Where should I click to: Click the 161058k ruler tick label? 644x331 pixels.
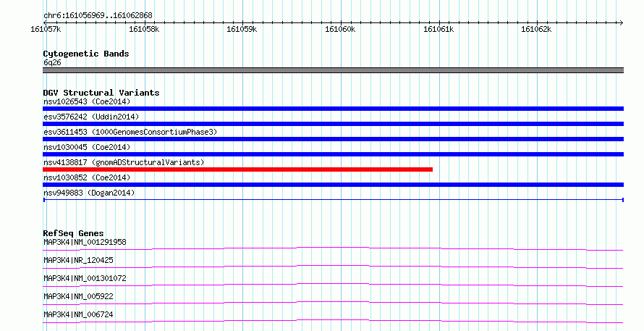[x=144, y=29]
